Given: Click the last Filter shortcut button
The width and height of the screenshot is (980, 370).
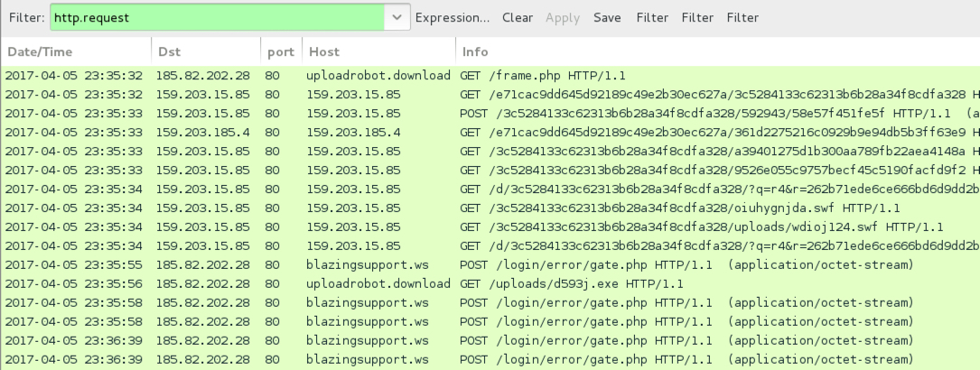Looking at the screenshot, I should click(x=742, y=17).
